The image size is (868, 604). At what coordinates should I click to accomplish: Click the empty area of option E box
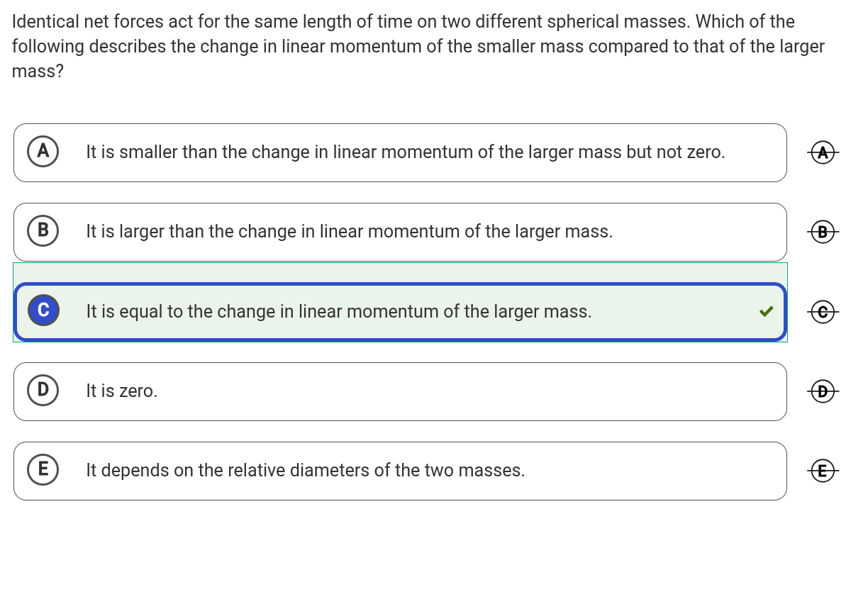(652, 471)
